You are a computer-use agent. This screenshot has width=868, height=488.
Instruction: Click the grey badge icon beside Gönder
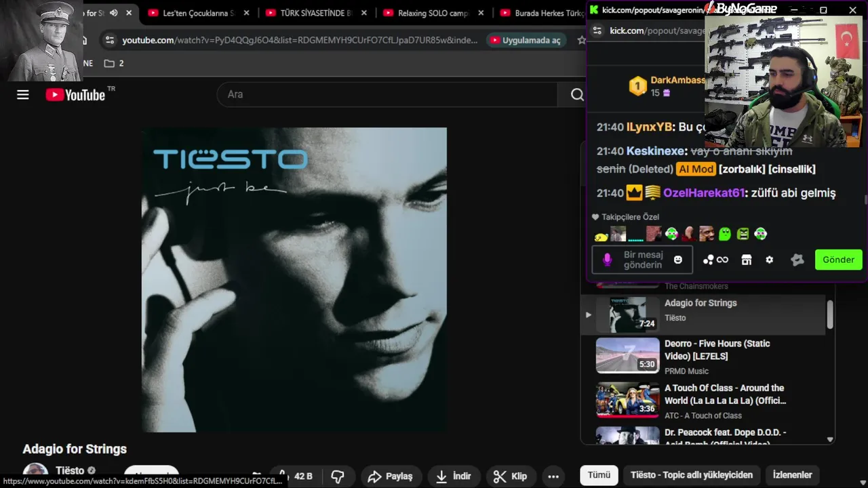[797, 260]
